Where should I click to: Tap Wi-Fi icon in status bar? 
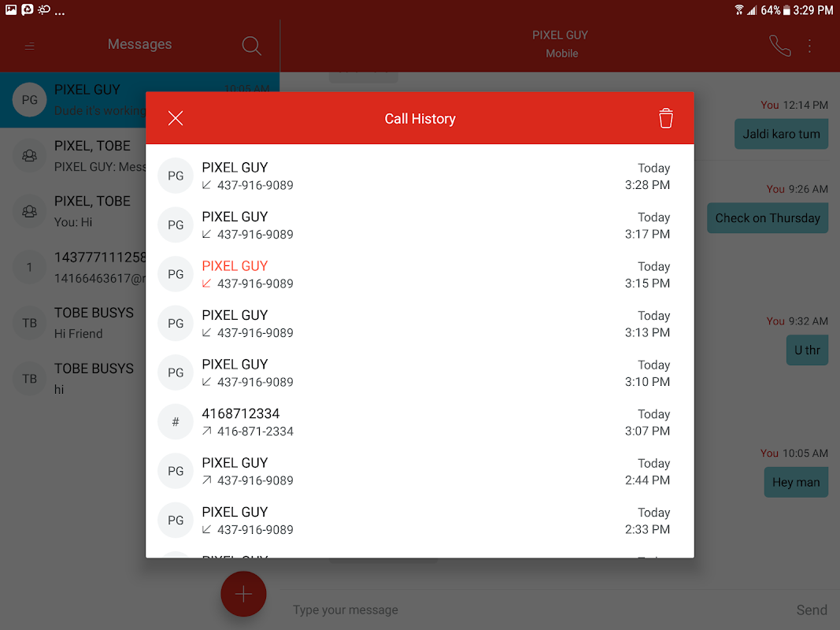pyautogui.click(x=739, y=9)
